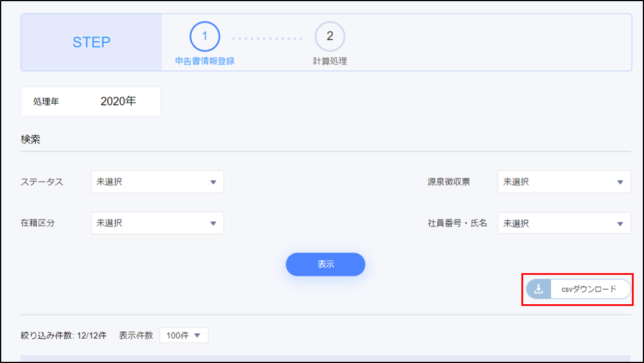Click the step 1 circle indicator
The image size is (644, 363).
click(204, 36)
